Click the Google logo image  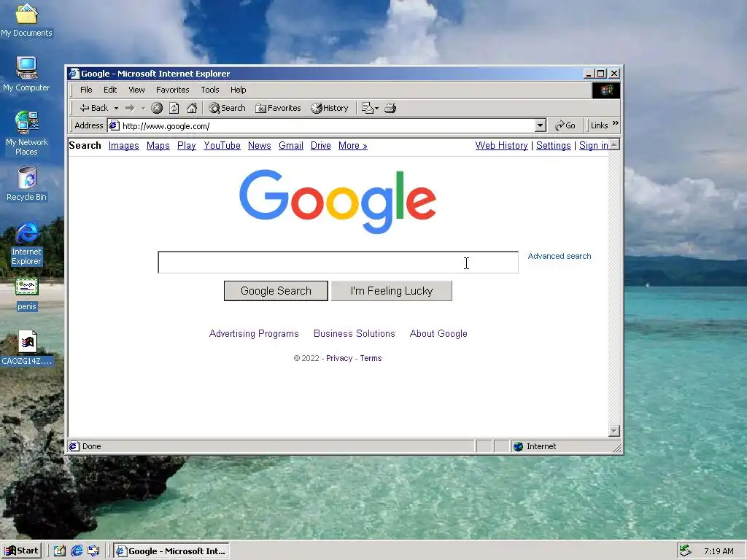(x=338, y=201)
